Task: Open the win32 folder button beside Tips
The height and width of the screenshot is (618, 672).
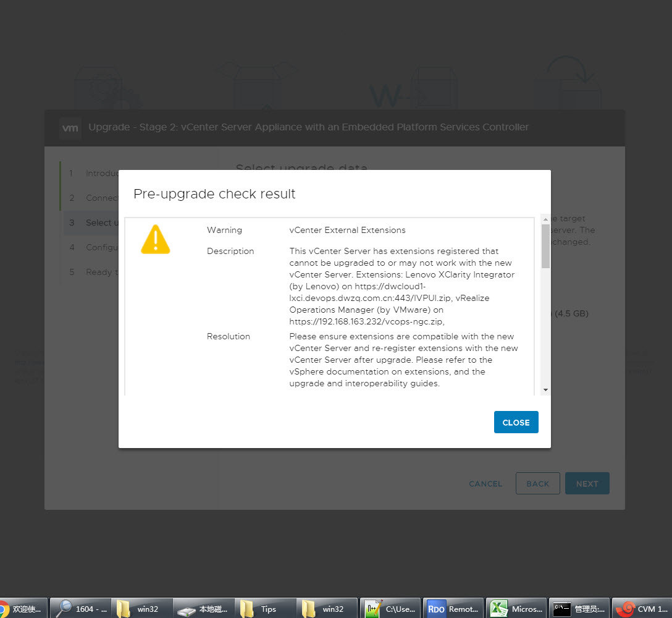Action: 327,609
